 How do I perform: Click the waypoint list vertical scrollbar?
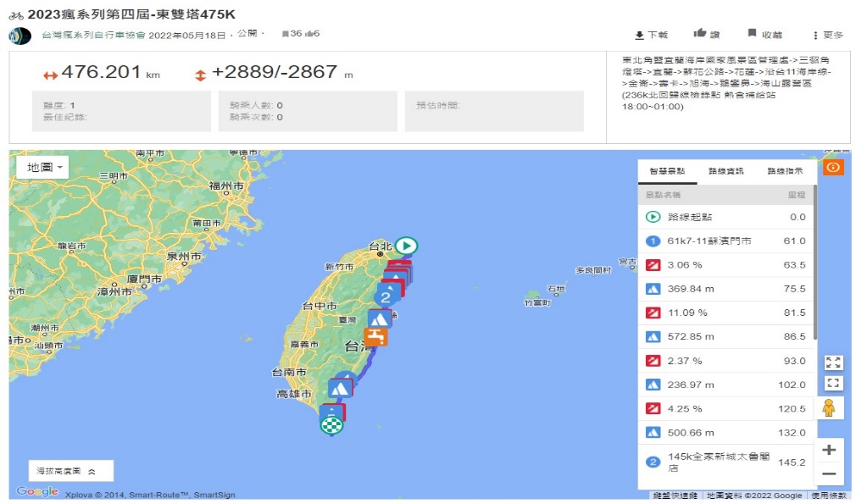tap(815, 263)
